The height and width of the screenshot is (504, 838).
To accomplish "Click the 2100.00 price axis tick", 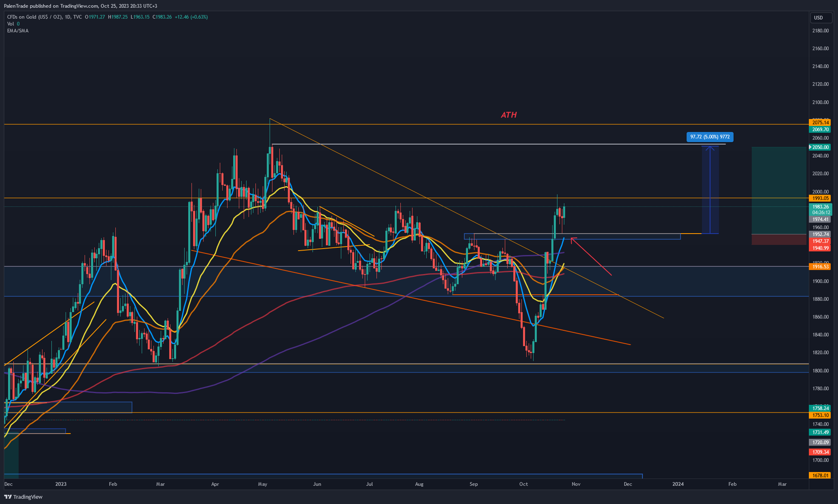I will tap(820, 102).
